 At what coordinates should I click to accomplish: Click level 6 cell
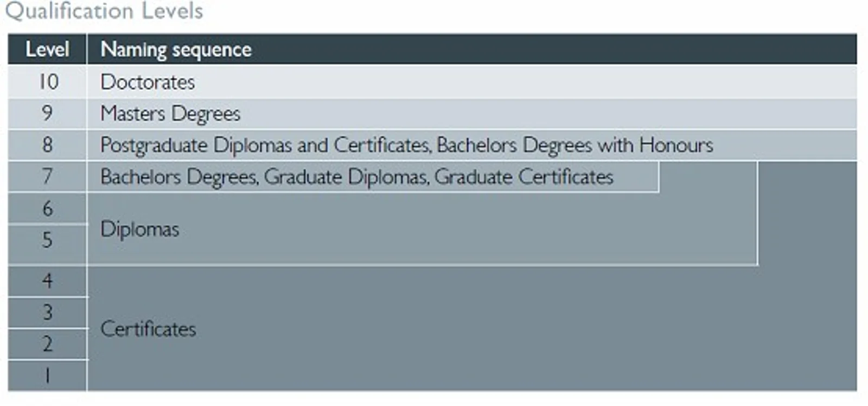(47, 208)
